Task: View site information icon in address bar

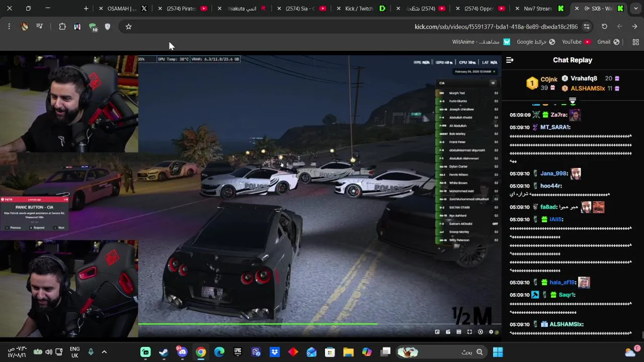Action: click(x=587, y=27)
